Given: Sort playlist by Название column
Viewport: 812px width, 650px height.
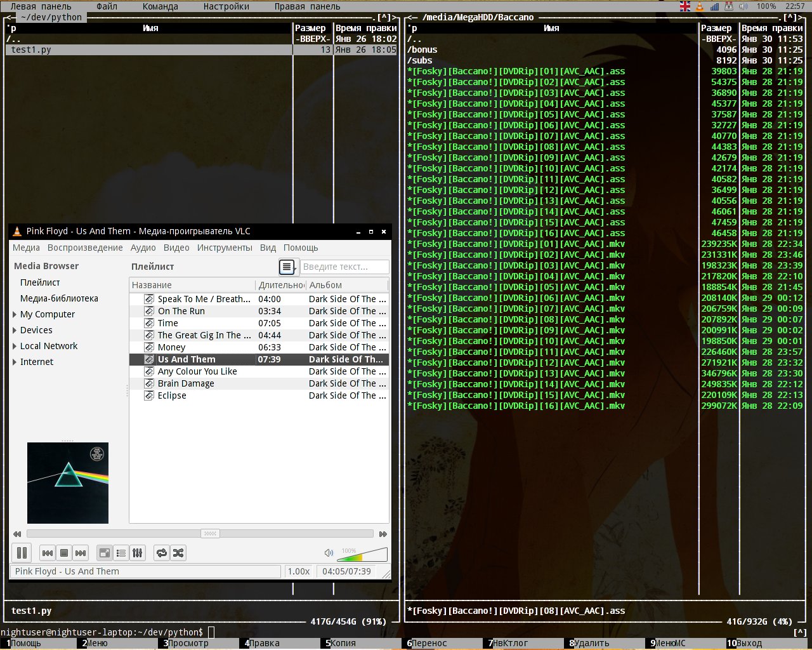Looking at the screenshot, I should [192, 285].
